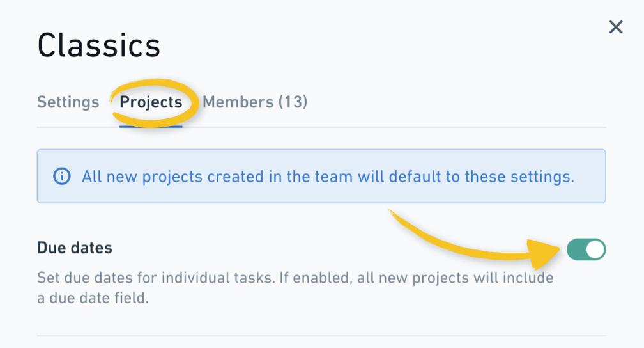Click the divider under Due dates section
This screenshot has height=348, width=644.
321,336
